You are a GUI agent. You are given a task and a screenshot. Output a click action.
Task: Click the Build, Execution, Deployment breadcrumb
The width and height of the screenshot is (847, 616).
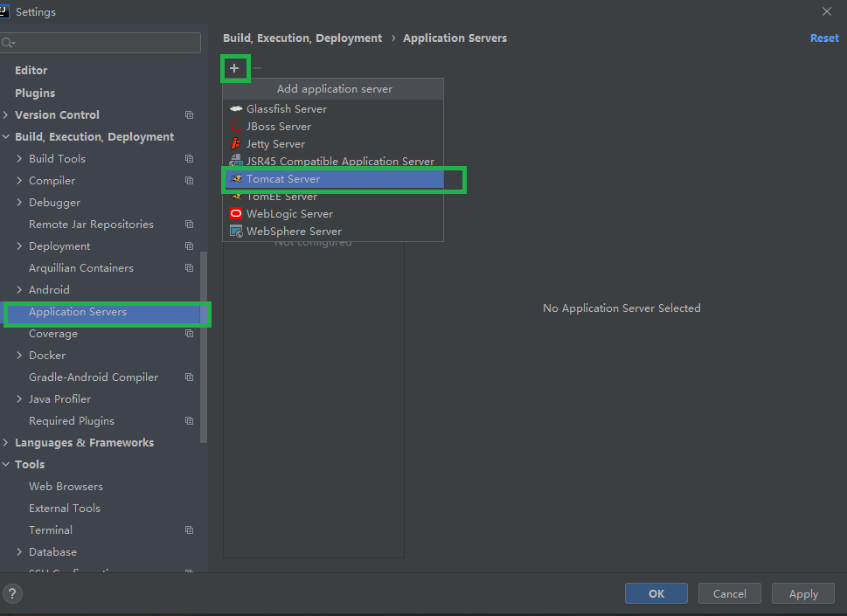click(302, 38)
